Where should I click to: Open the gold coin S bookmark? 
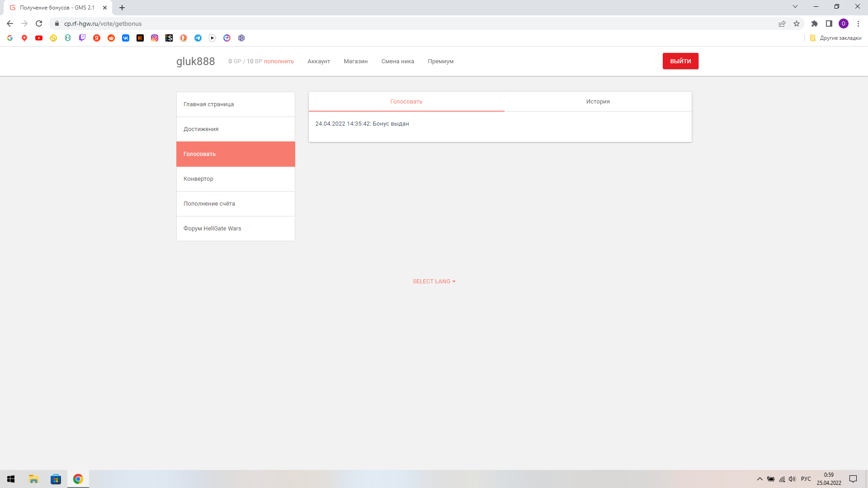pyautogui.click(x=53, y=38)
